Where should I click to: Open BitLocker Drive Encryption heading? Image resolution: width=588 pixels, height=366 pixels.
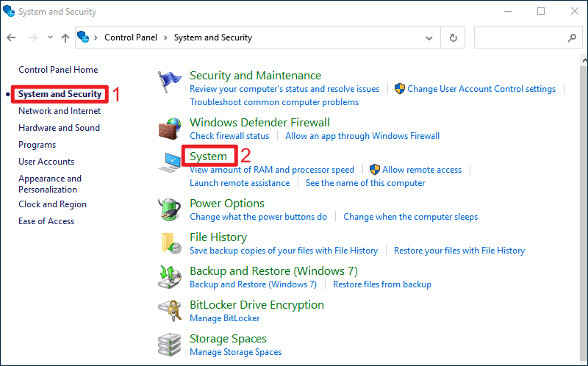257,305
